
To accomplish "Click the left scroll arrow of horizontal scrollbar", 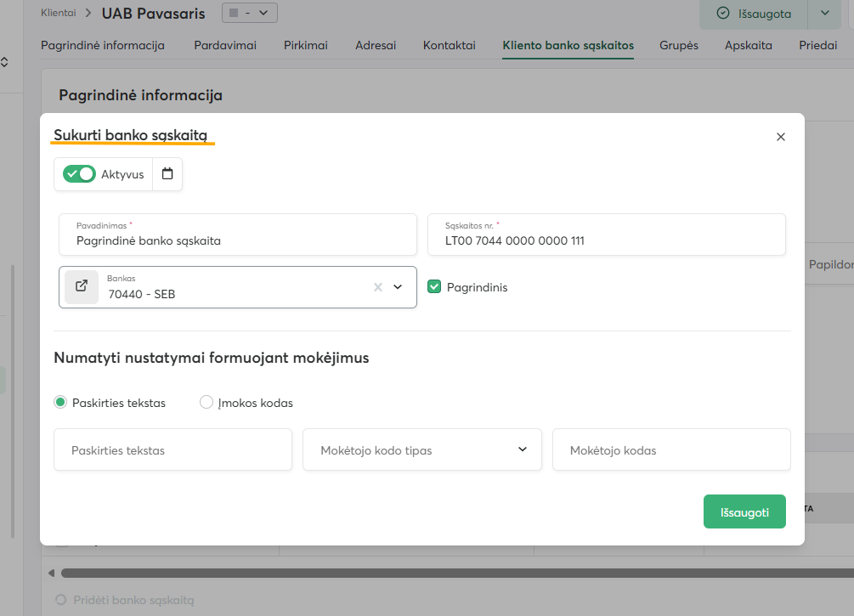I will pyautogui.click(x=51, y=573).
